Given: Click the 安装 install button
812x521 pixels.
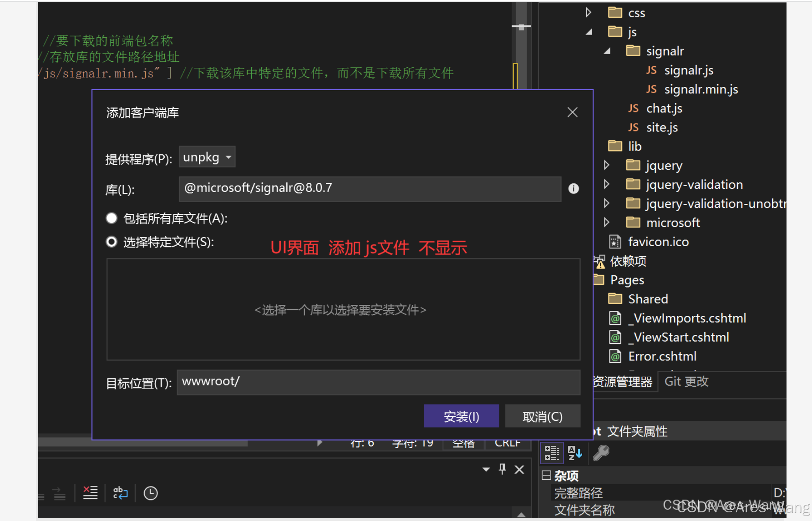Looking at the screenshot, I should coord(461,415).
